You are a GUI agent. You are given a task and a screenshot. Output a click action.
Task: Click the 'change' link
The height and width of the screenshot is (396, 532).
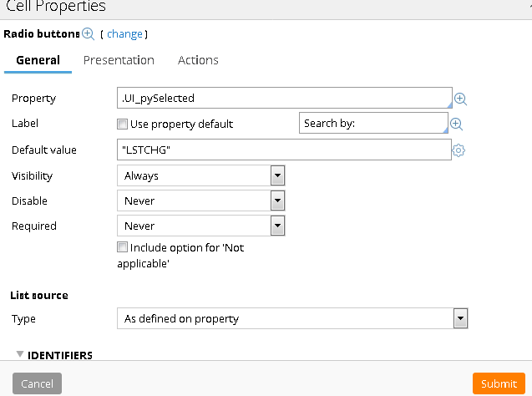pos(124,34)
